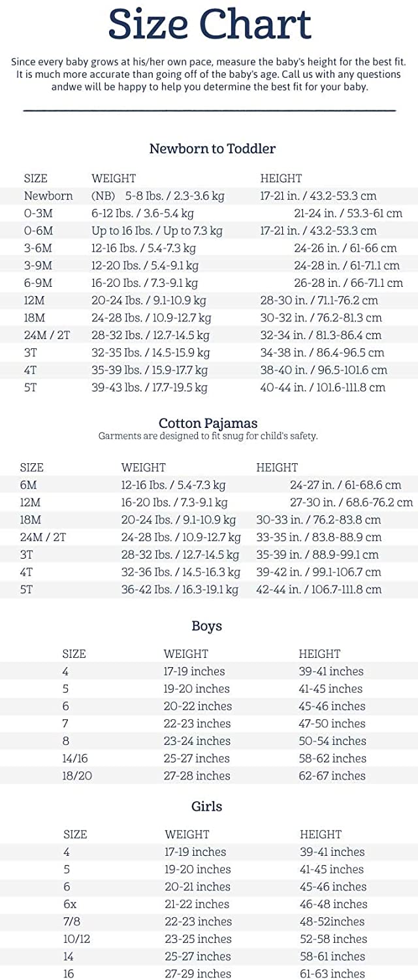Click the 40-44 in. / 101.6-111.8 cm height
The width and height of the screenshot is (418, 980).
click(323, 387)
